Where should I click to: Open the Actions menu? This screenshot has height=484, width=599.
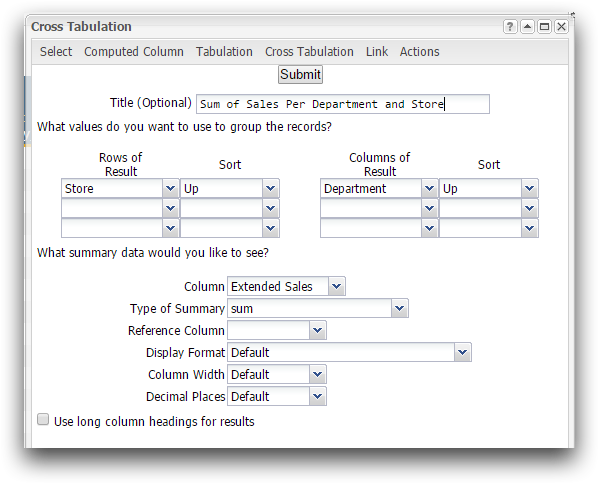click(419, 52)
